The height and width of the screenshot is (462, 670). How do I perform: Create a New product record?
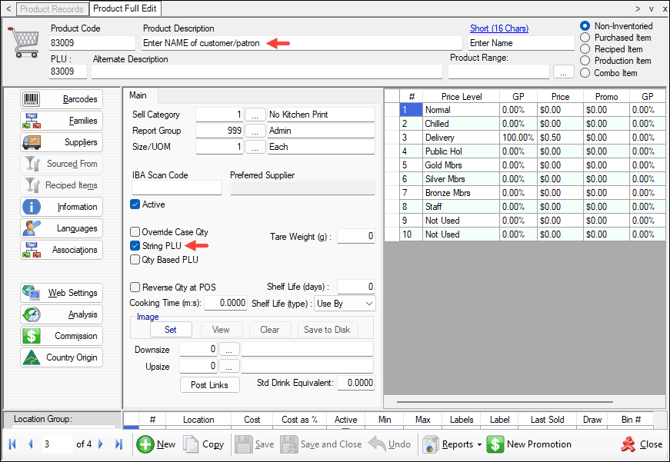pyautogui.click(x=156, y=444)
